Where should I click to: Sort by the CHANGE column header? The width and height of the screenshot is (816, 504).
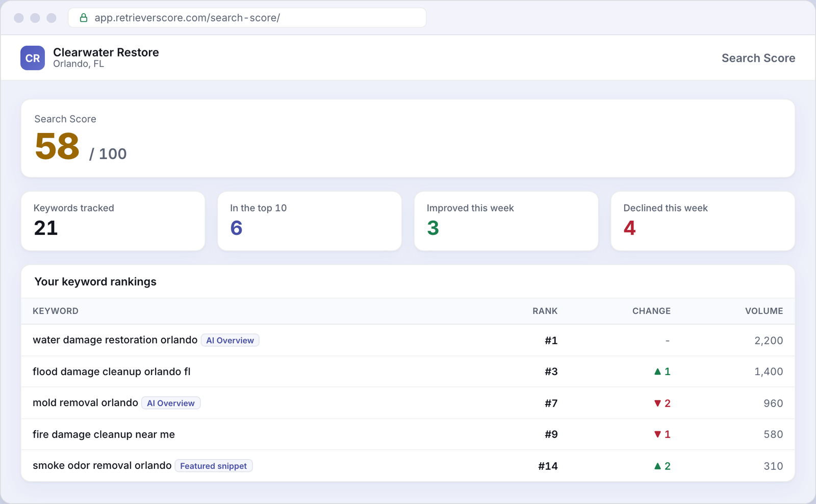[x=651, y=311]
